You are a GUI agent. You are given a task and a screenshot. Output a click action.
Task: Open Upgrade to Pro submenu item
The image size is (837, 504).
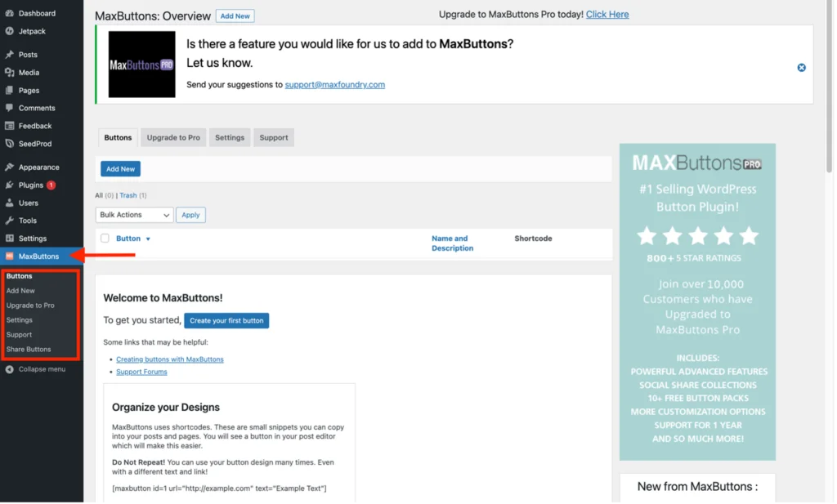tap(30, 306)
